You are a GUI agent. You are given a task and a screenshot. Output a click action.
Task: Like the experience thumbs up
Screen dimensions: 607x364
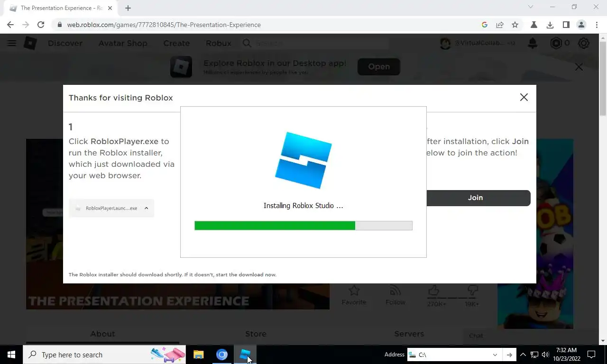(434, 290)
